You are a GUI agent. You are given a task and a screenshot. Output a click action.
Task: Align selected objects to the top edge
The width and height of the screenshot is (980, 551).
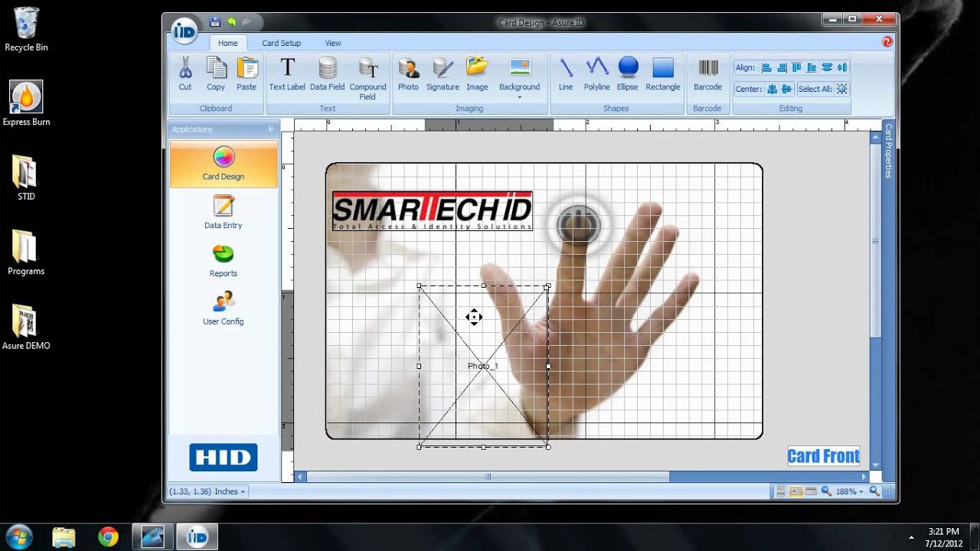click(796, 67)
